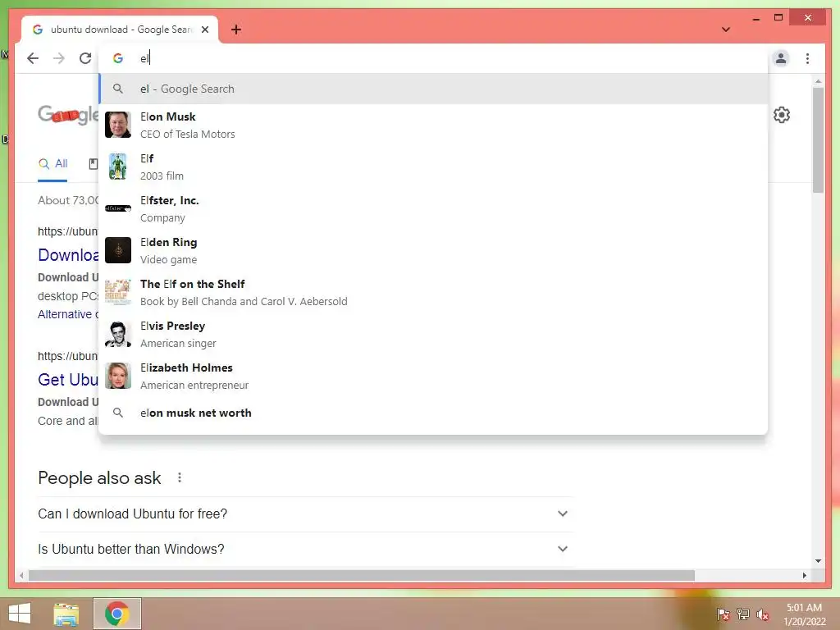Image resolution: width=840 pixels, height=630 pixels.
Task: Click the scroll down arrow
Action: (x=818, y=561)
